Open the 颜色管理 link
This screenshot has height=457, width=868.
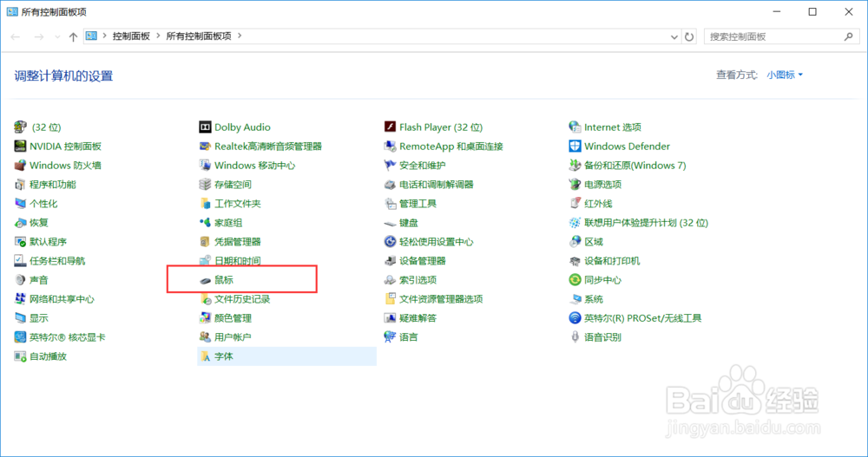pos(233,318)
